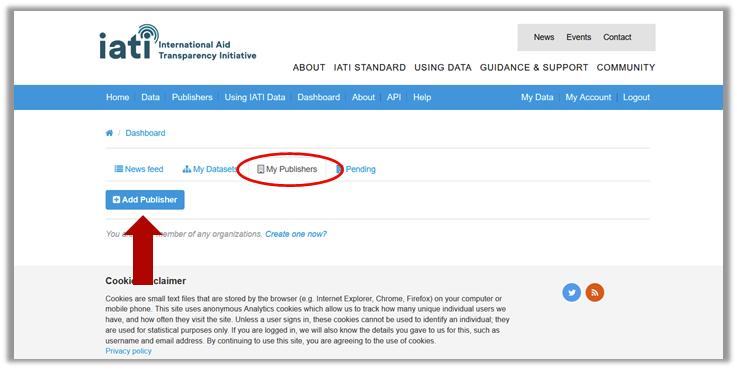Open Events in top header

point(579,37)
